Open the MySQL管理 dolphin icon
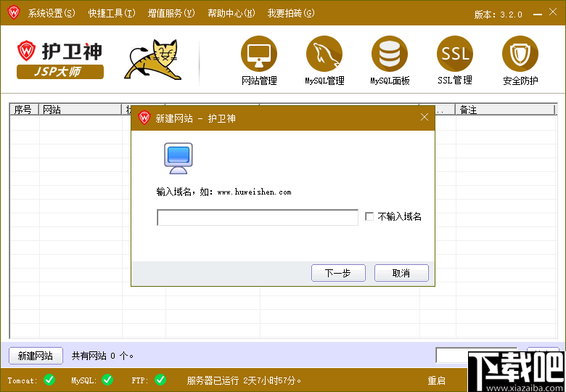This screenshot has width=566, height=392. [324, 54]
